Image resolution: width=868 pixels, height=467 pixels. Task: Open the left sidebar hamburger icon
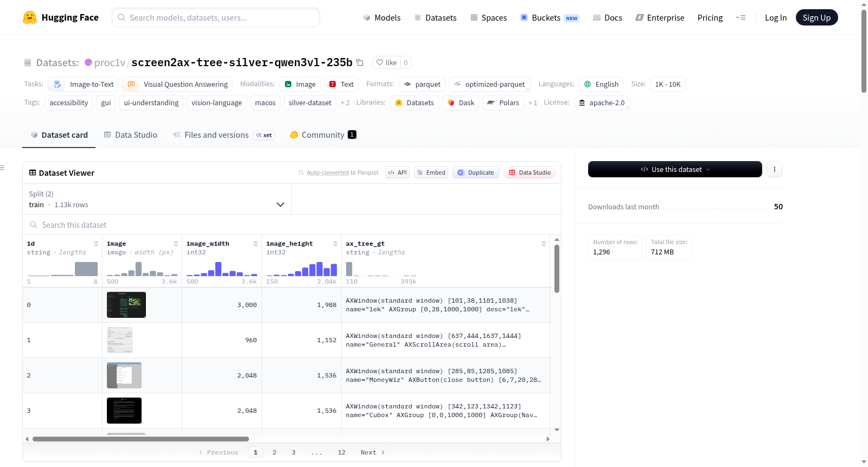pos(2,168)
